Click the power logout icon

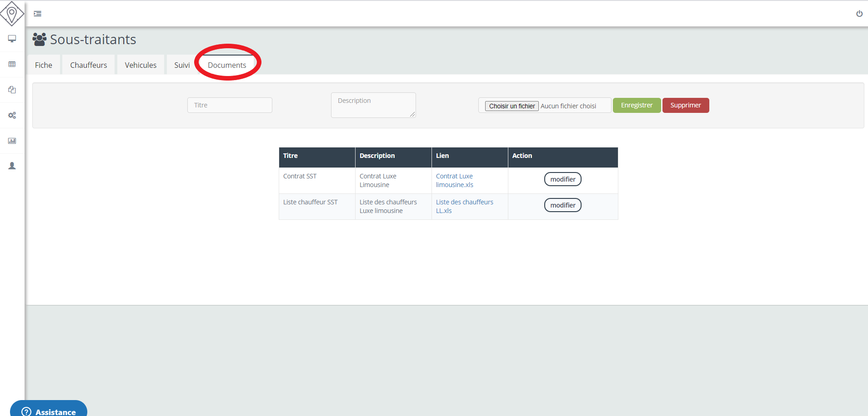pos(859,14)
